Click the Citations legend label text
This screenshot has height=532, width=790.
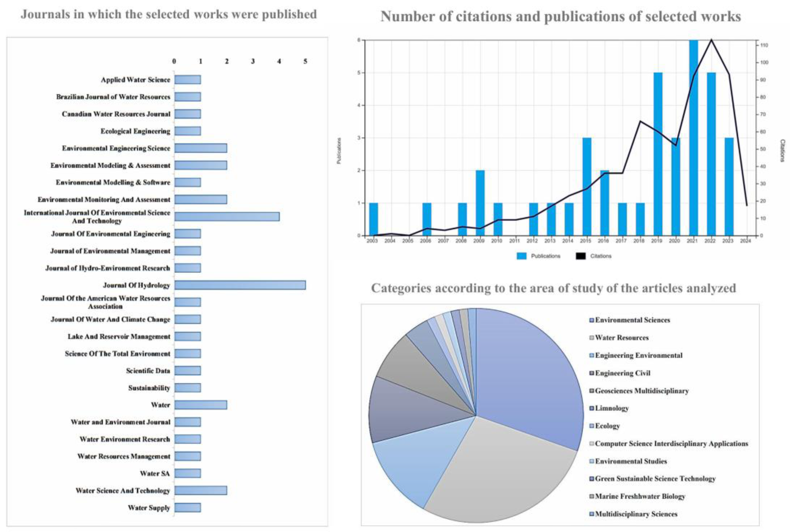(x=601, y=256)
